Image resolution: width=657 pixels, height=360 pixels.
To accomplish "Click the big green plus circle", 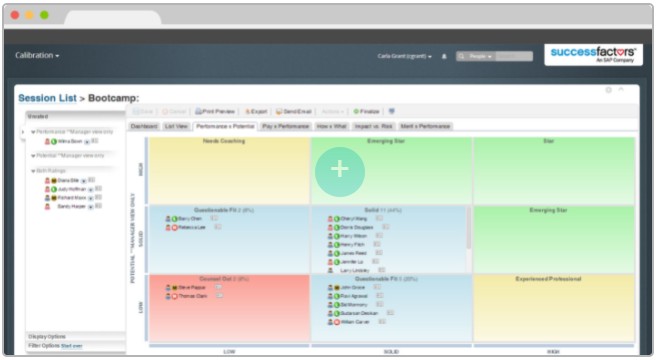I will [339, 172].
